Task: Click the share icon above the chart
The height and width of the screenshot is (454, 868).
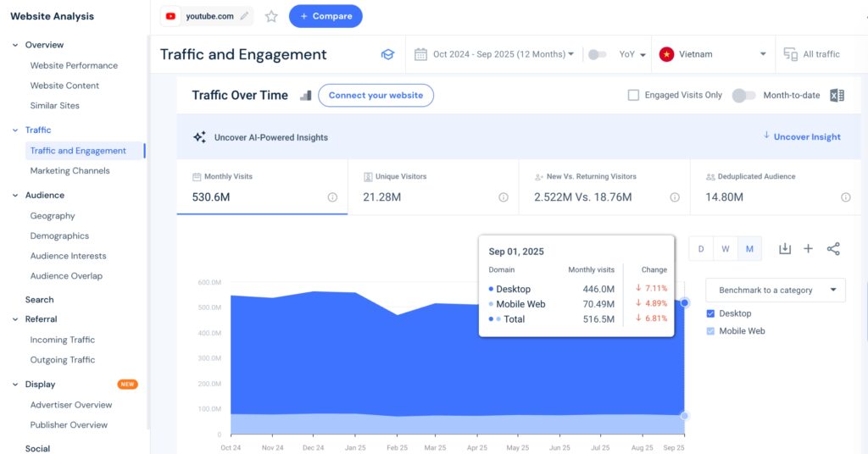Action: [x=833, y=248]
